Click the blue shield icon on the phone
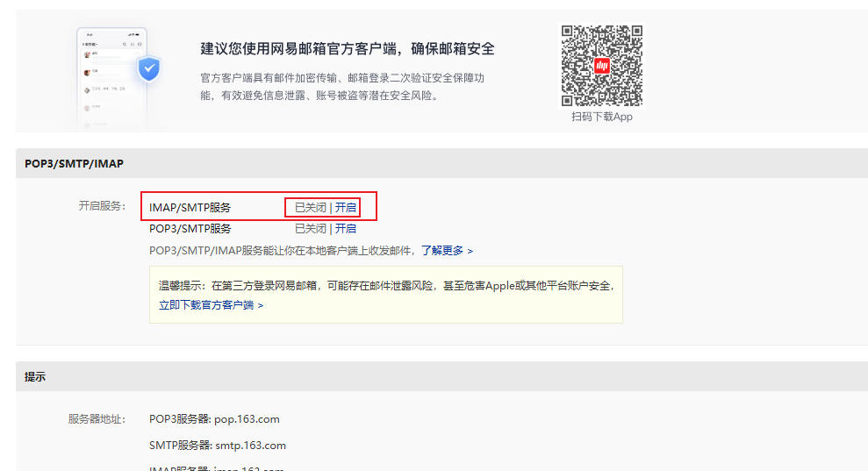This screenshot has width=868, height=471. click(x=149, y=68)
